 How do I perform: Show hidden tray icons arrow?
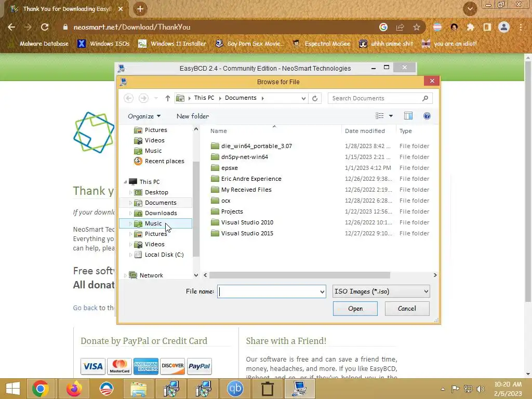[443, 389]
